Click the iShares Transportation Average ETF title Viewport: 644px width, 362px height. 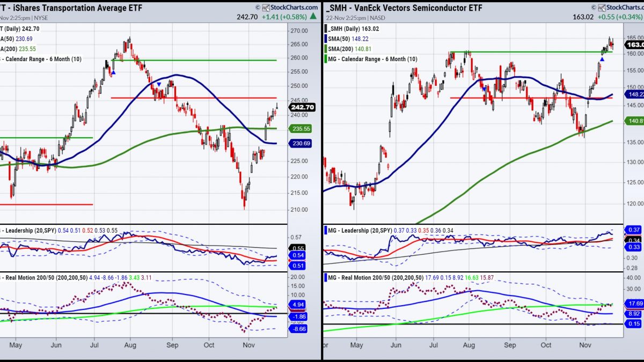(x=71, y=8)
